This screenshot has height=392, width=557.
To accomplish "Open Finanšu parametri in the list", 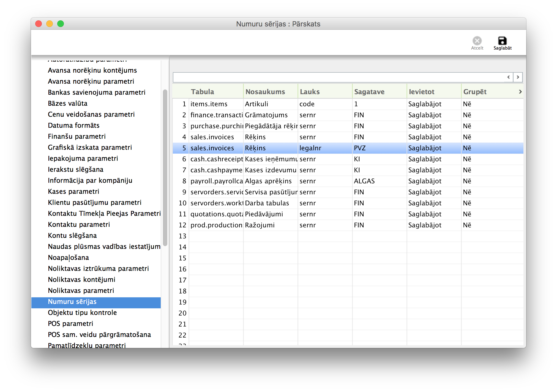I will [x=77, y=137].
